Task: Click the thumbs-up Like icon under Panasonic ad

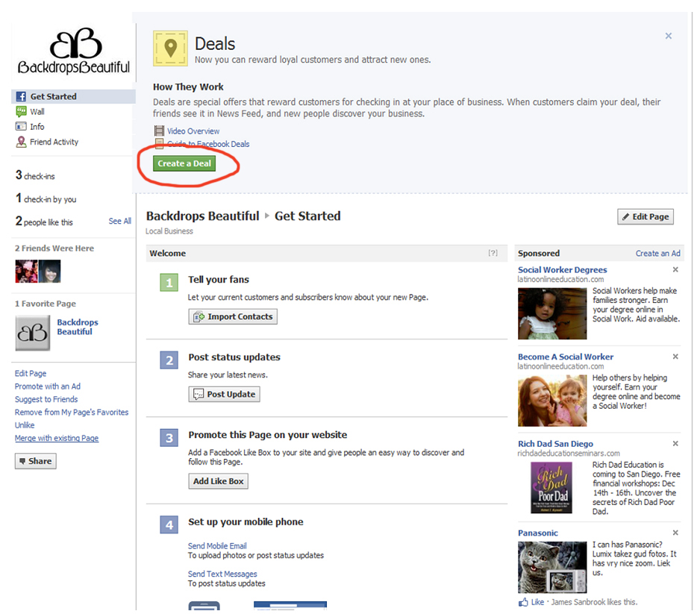Action: tap(523, 602)
